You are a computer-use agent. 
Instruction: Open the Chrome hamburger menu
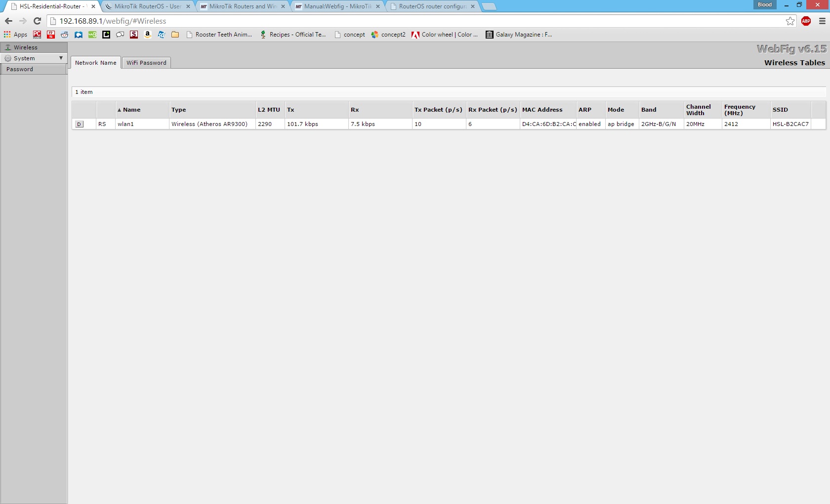coord(822,21)
